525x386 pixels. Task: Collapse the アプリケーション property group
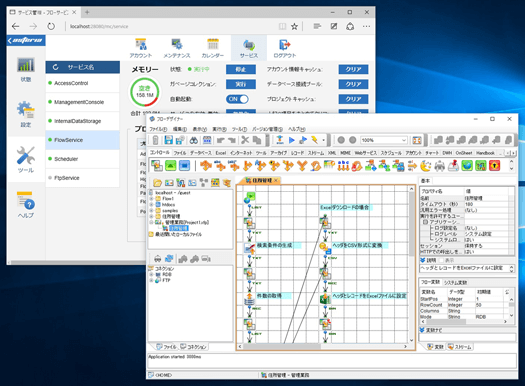point(425,222)
